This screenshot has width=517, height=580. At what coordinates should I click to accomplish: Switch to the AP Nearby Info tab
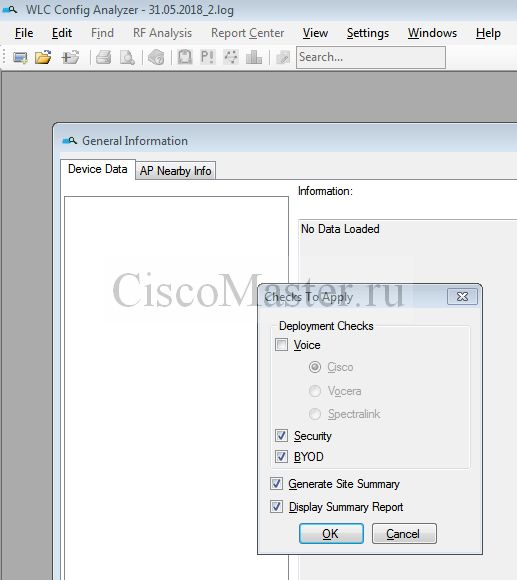[x=175, y=171]
